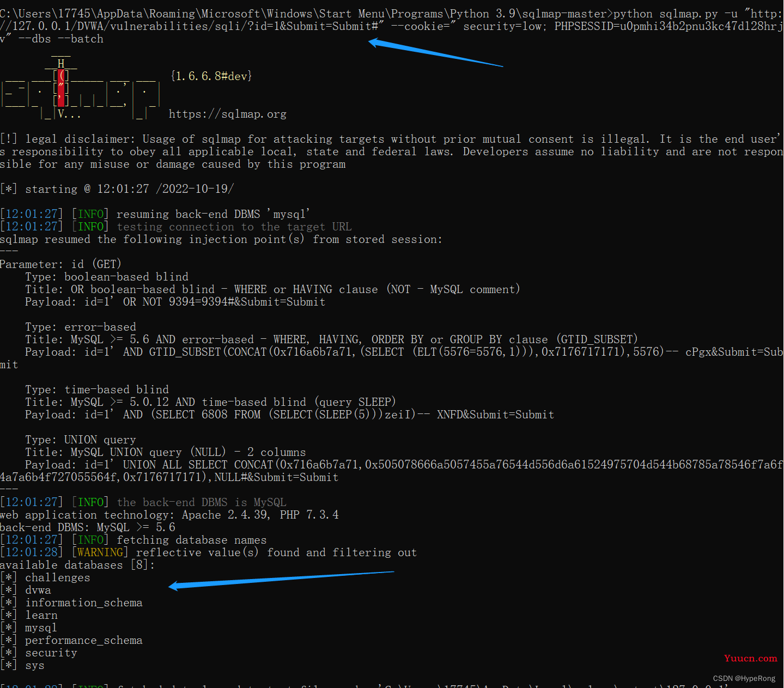Click the 'challenges' database entry

58,577
